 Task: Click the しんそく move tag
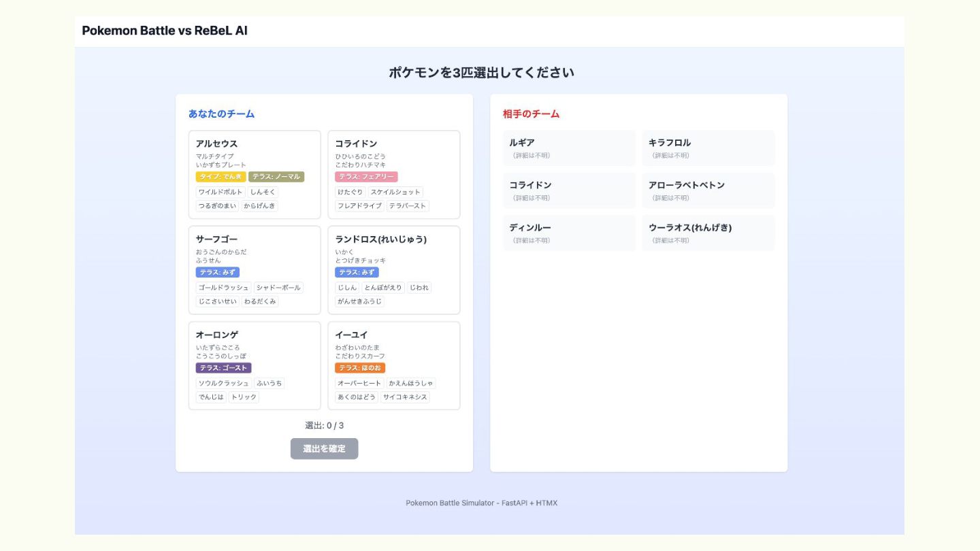point(263,192)
